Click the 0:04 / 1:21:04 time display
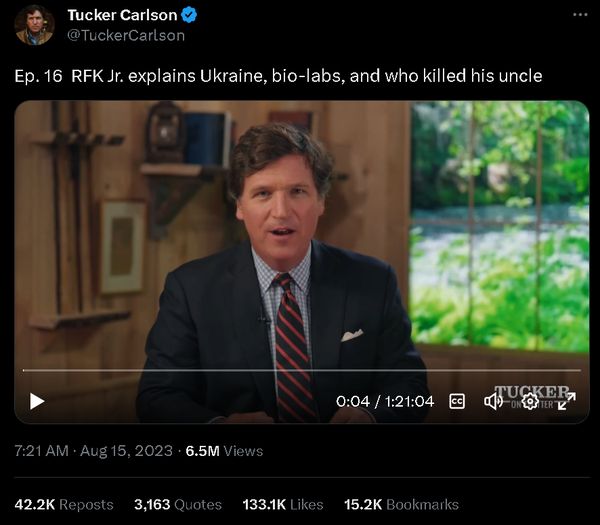600x525 pixels. pos(385,401)
